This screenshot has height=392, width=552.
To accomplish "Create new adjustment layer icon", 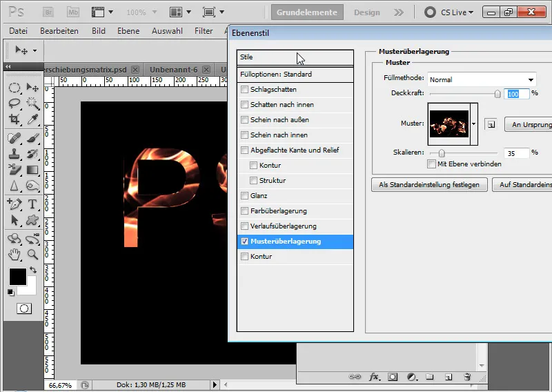I will (412, 377).
